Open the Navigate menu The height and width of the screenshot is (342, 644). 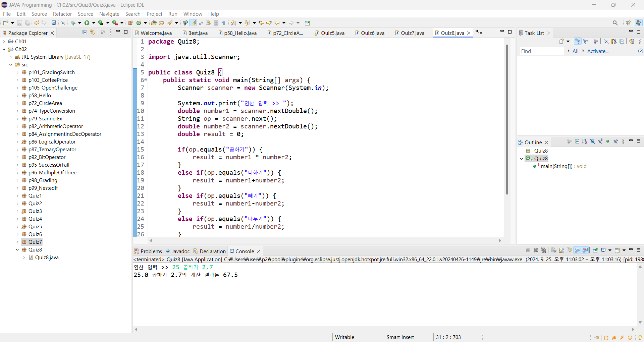(109, 14)
